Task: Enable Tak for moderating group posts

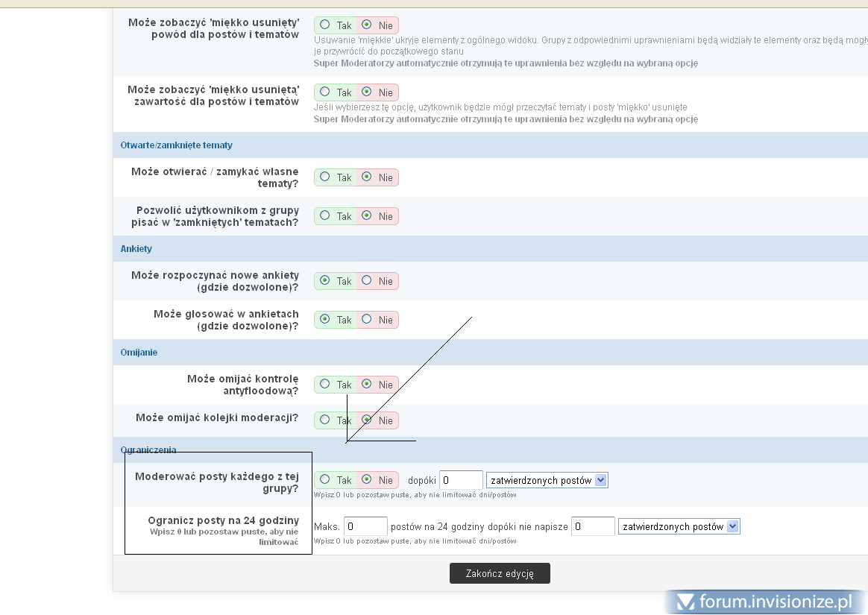Action: (x=325, y=479)
